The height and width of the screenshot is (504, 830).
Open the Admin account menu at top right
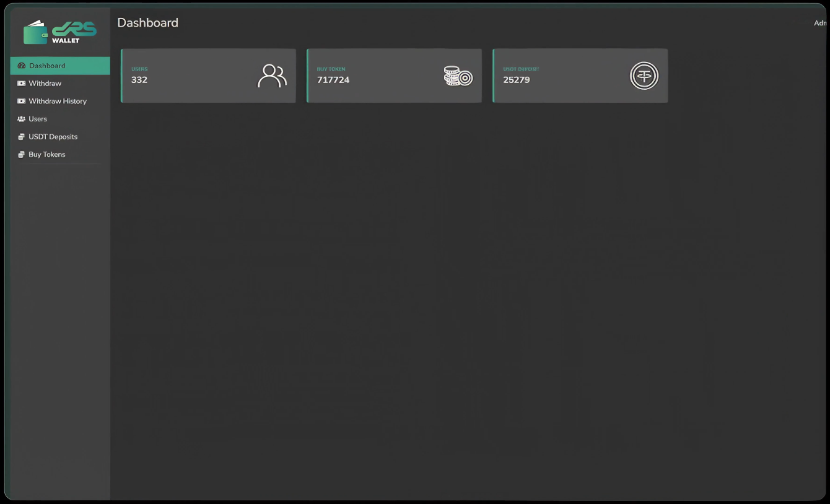coord(820,23)
